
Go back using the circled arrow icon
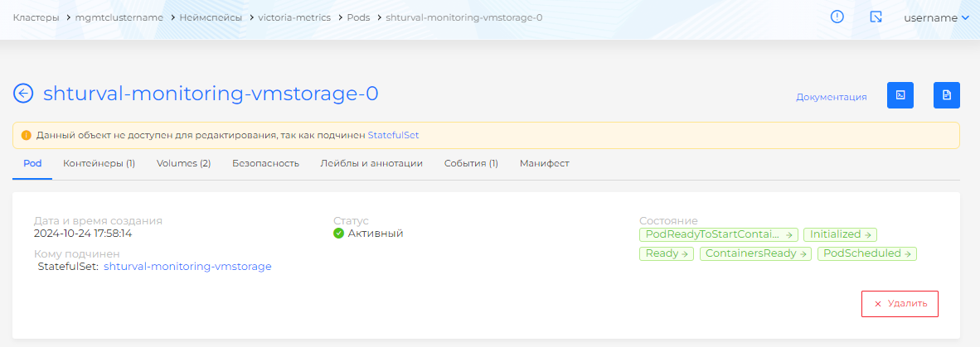(23, 94)
